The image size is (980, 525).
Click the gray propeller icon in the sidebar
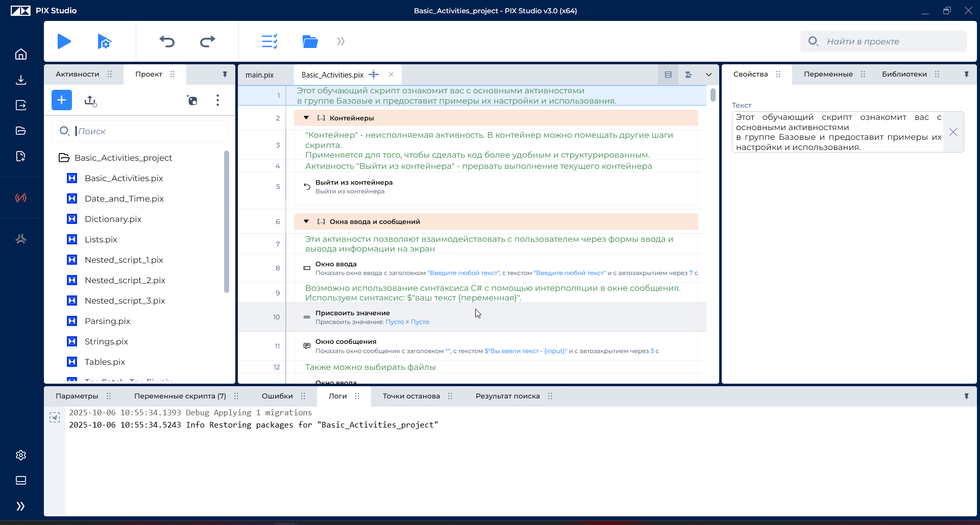click(21, 239)
